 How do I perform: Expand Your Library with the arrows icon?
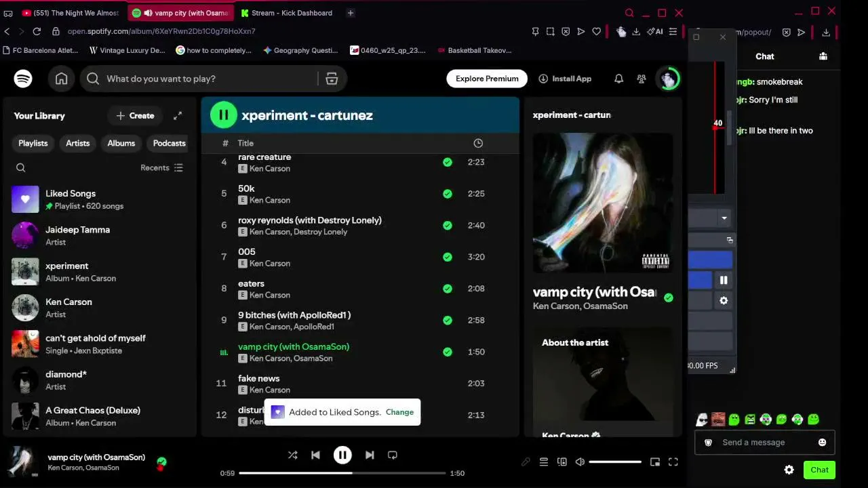coord(178,116)
